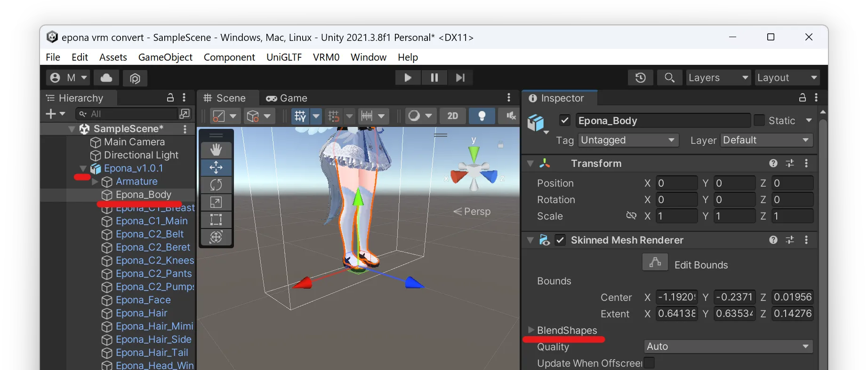Open the UniGLTF menu

pyautogui.click(x=284, y=57)
